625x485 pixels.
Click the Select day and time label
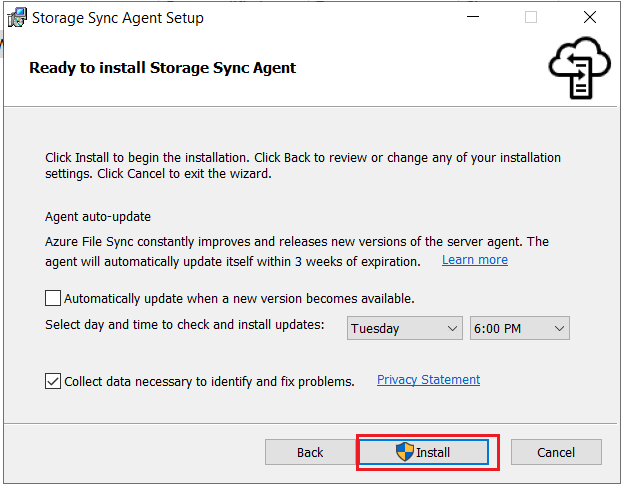(x=185, y=324)
